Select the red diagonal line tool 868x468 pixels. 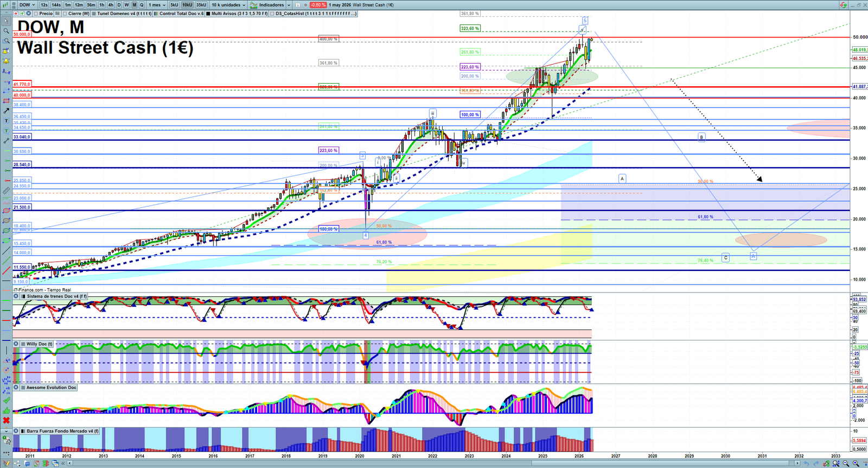click(7, 270)
